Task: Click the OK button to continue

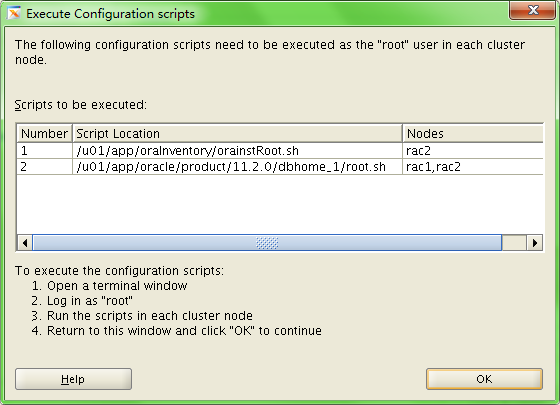Action: pyautogui.click(x=484, y=379)
